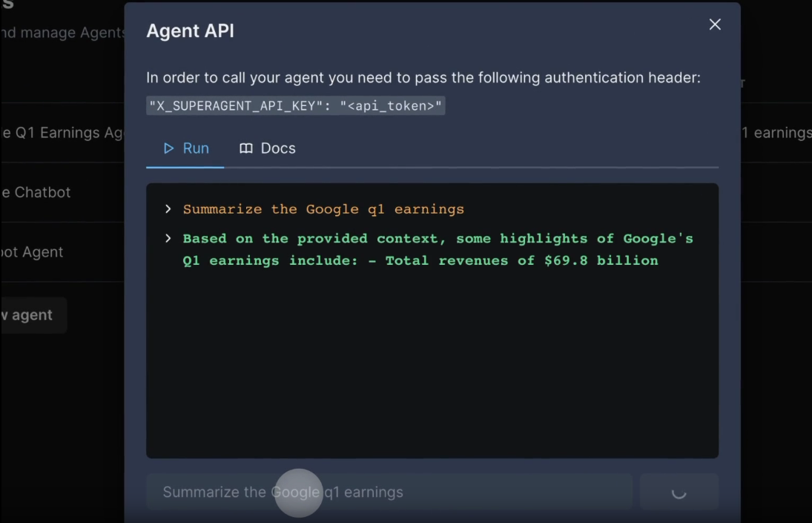Switch to the Run tab label
The width and height of the screenshot is (812, 523).
pos(196,148)
